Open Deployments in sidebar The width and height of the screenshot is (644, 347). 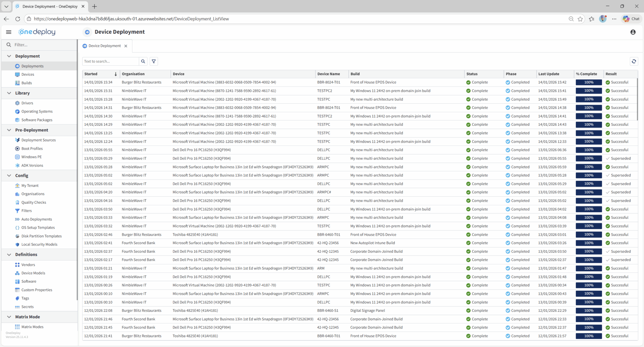click(32, 66)
